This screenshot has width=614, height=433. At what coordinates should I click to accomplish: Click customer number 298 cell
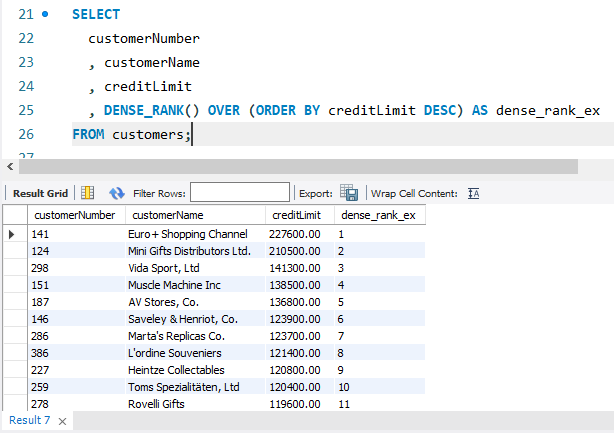click(x=76, y=268)
